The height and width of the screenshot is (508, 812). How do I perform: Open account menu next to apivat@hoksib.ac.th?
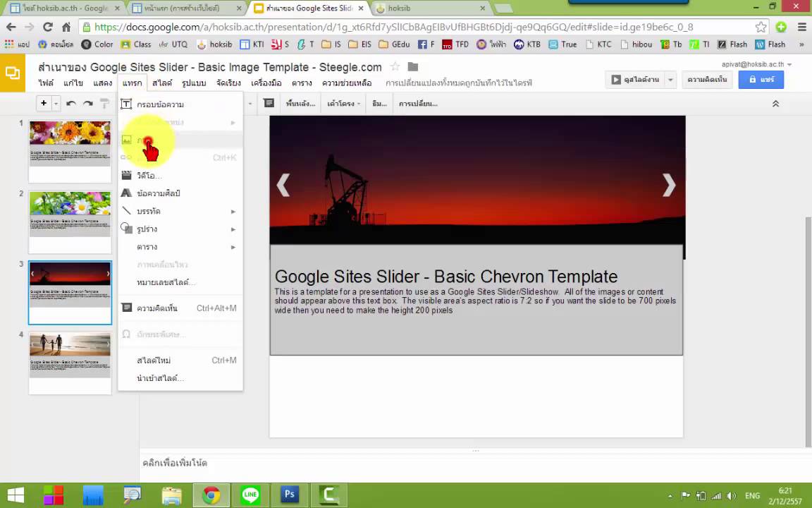789,65
